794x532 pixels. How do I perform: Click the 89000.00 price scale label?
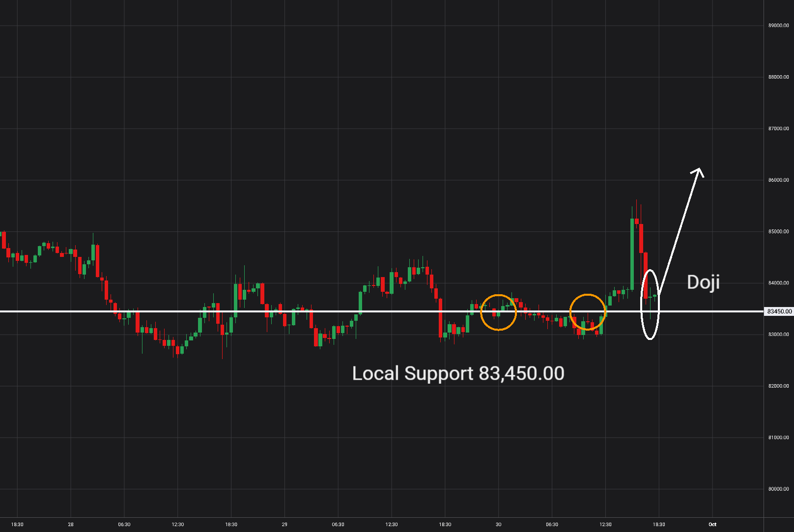click(x=779, y=26)
